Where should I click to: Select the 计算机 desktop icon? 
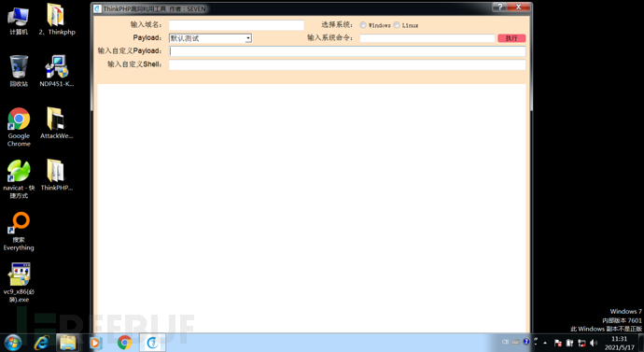click(x=19, y=21)
